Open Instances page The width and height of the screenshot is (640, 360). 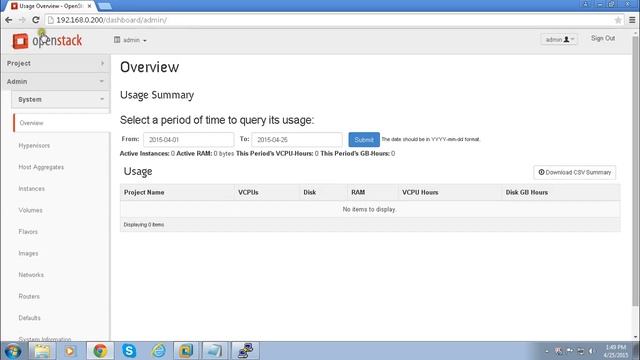(x=31, y=189)
